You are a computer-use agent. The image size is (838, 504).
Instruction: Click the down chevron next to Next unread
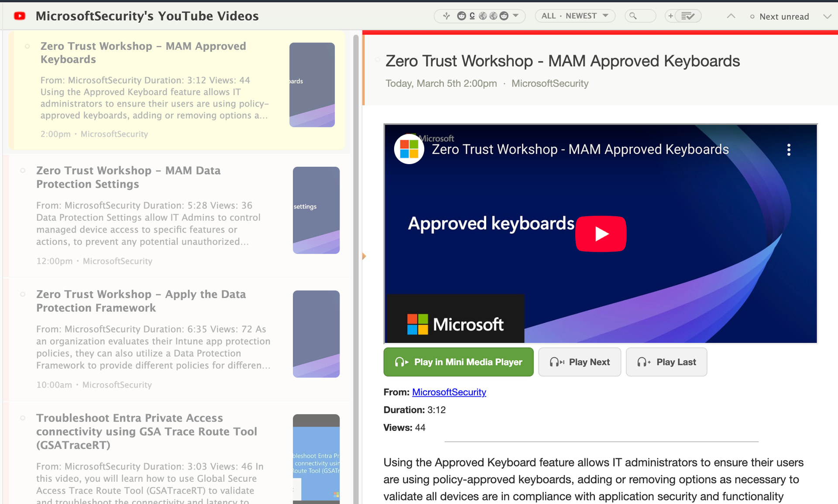pos(827,17)
